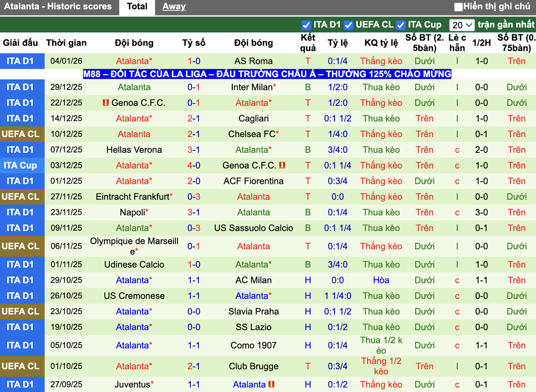
Task: Click the Thời gian column header
Action: 66,43
